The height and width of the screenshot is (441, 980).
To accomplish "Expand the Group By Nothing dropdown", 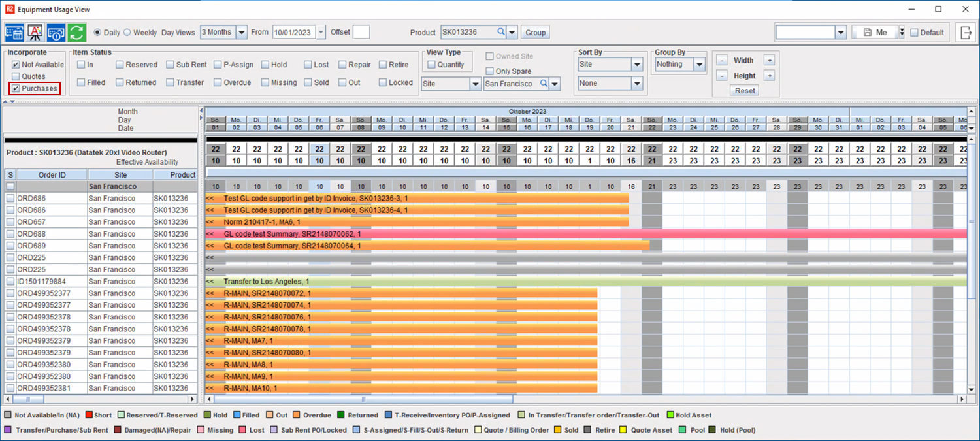I will click(699, 65).
